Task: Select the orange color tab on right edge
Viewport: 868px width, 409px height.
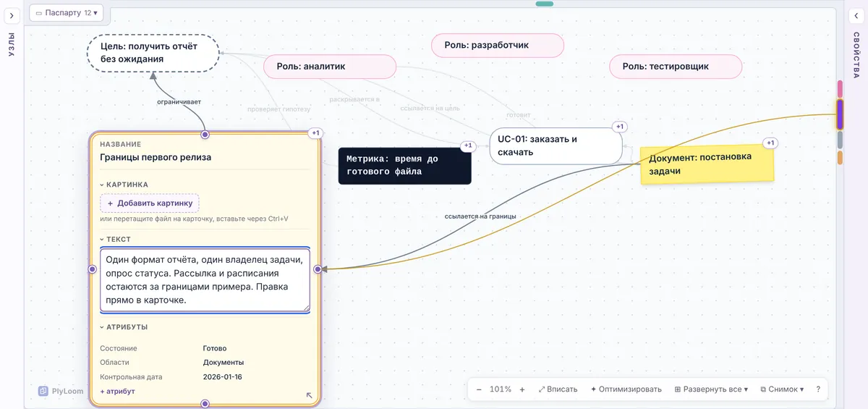Action: [840, 157]
